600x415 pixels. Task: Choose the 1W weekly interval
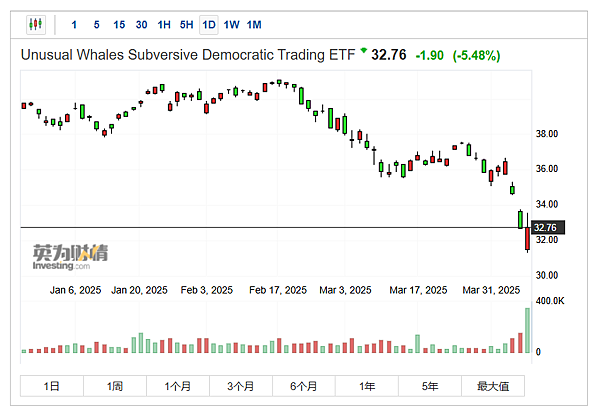pos(232,25)
